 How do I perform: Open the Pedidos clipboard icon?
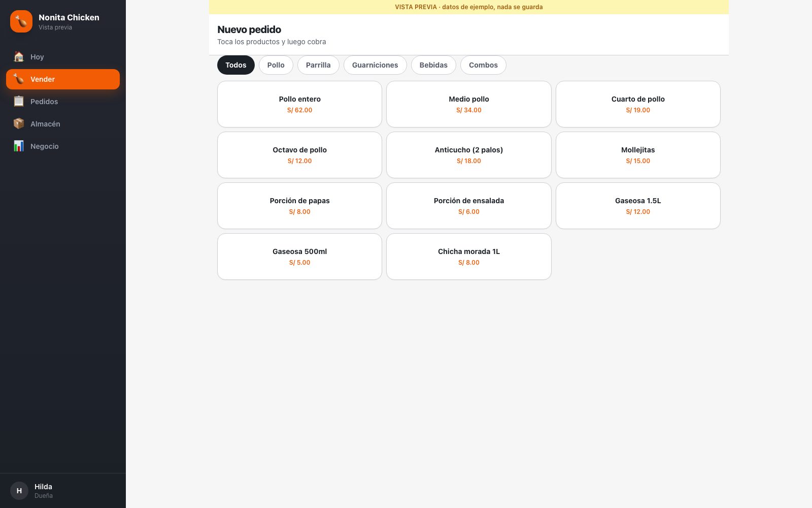19,102
